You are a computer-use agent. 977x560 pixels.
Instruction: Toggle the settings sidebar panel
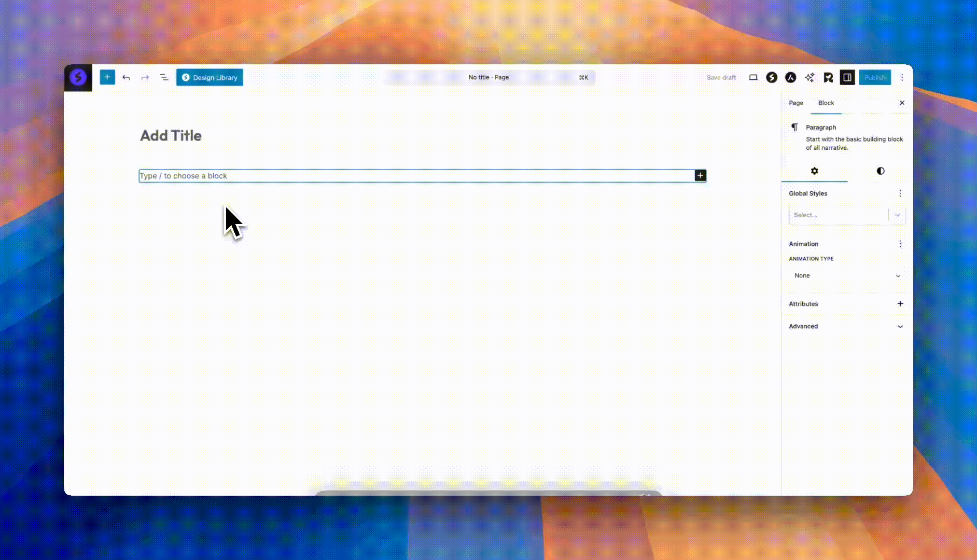click(847, 77)
